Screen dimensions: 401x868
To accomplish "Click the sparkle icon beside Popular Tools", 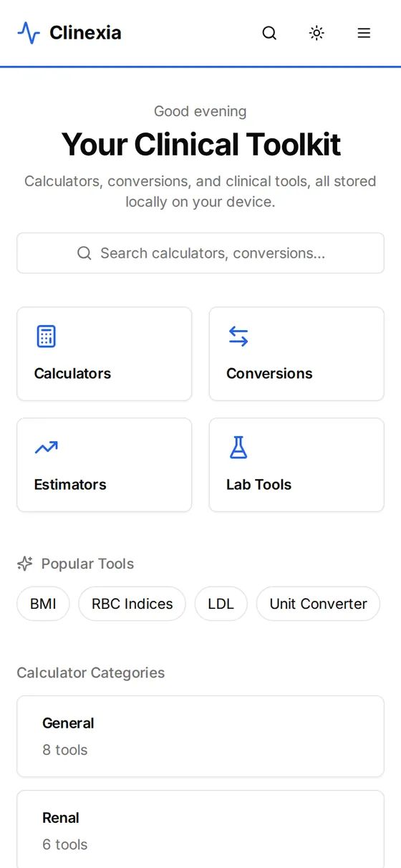I will click(x=25, y=564).
